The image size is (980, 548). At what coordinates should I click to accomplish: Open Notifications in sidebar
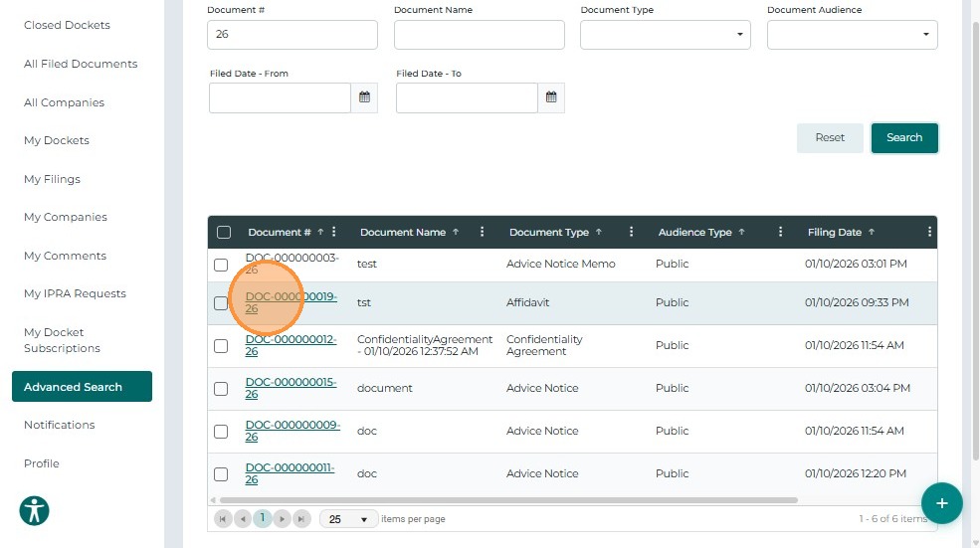tap(60, 425)
